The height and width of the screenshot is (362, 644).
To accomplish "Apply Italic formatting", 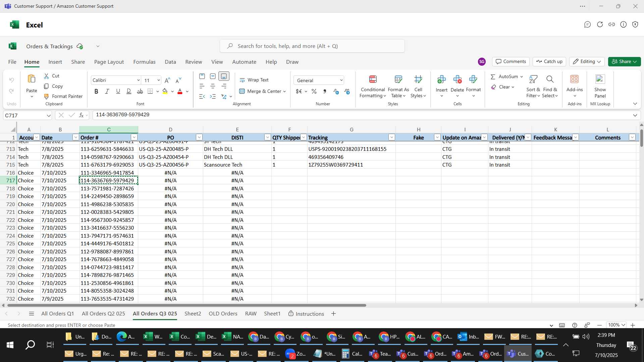I will pyautogui.click(x=107, y=92).
